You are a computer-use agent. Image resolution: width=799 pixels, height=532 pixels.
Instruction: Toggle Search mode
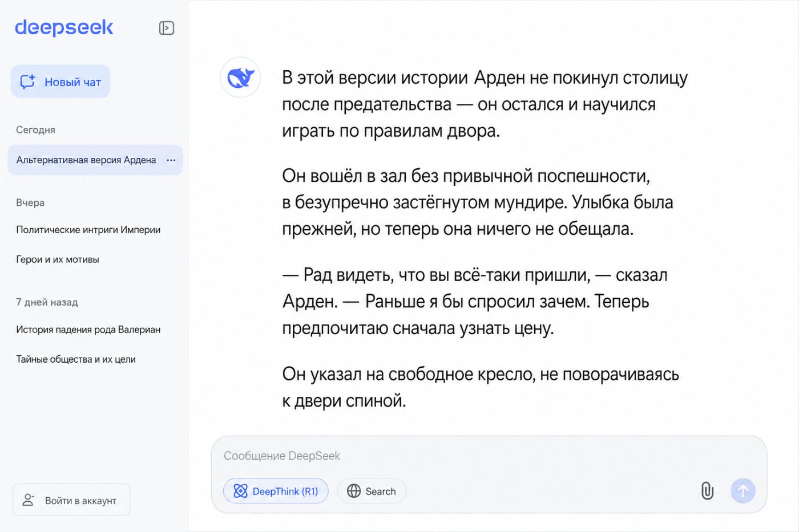(x=372, y=491)
